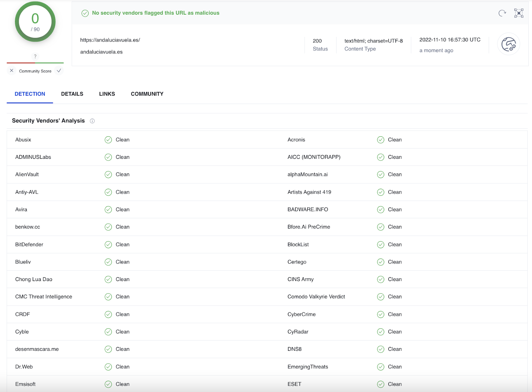
Task: Click the URL globe link icon
Action: pos(508,44)
